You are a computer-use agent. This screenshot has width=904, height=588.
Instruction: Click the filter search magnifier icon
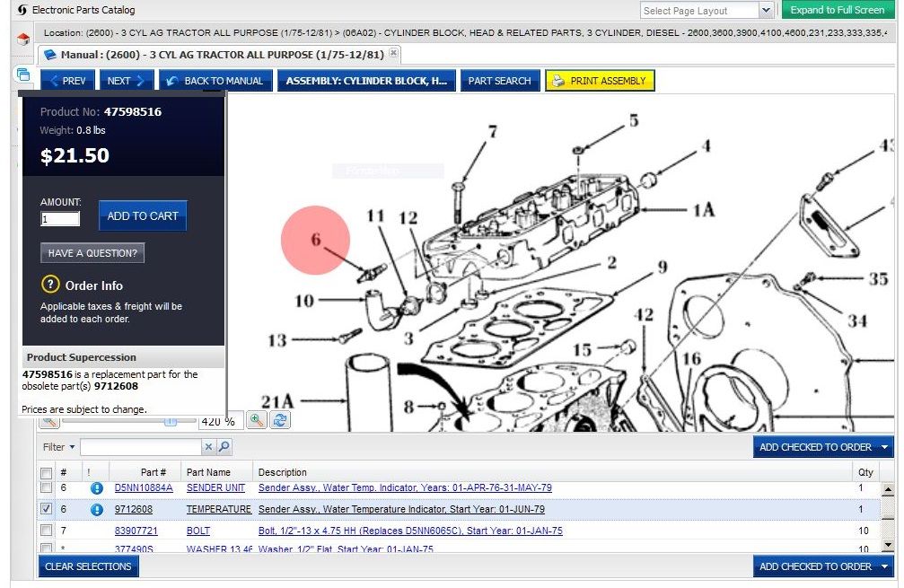point(224,447)
